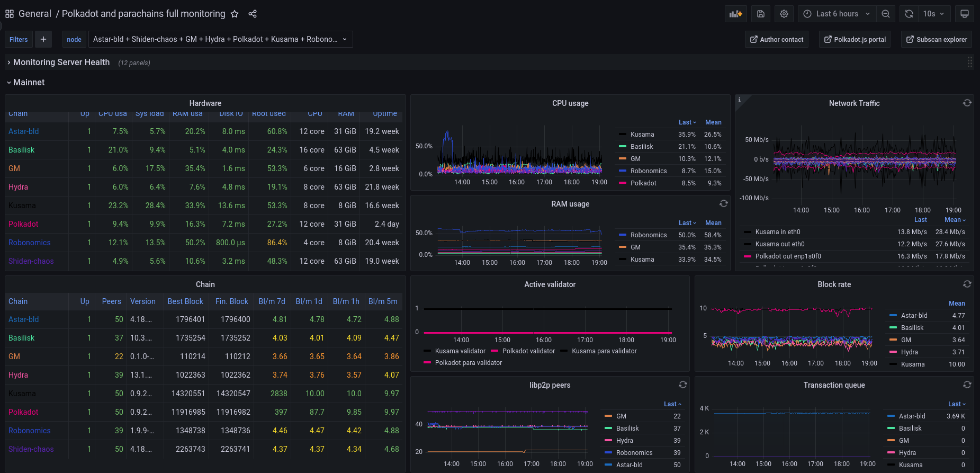
Task: Share the dashboard via share icon
Action: 253,14
